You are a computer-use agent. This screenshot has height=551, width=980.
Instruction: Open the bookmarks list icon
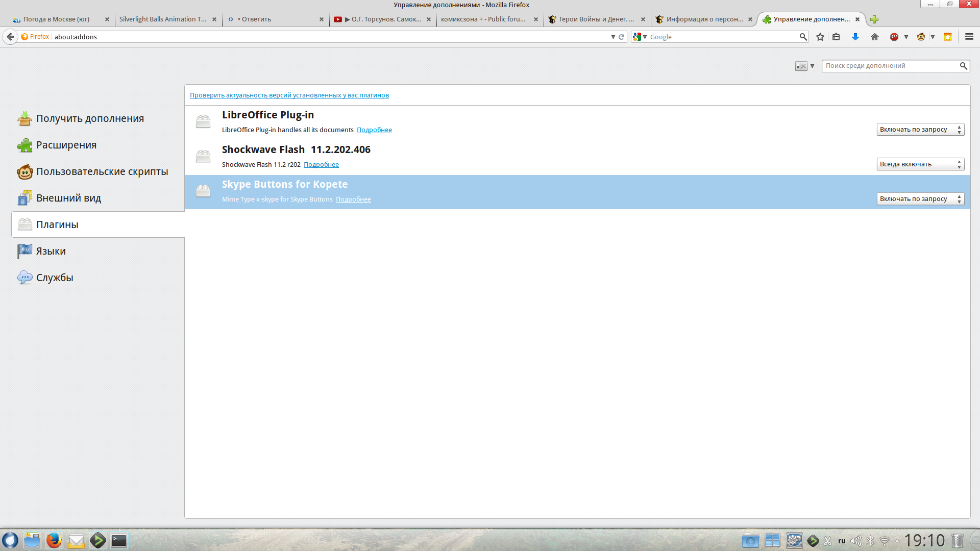point(836,37)
